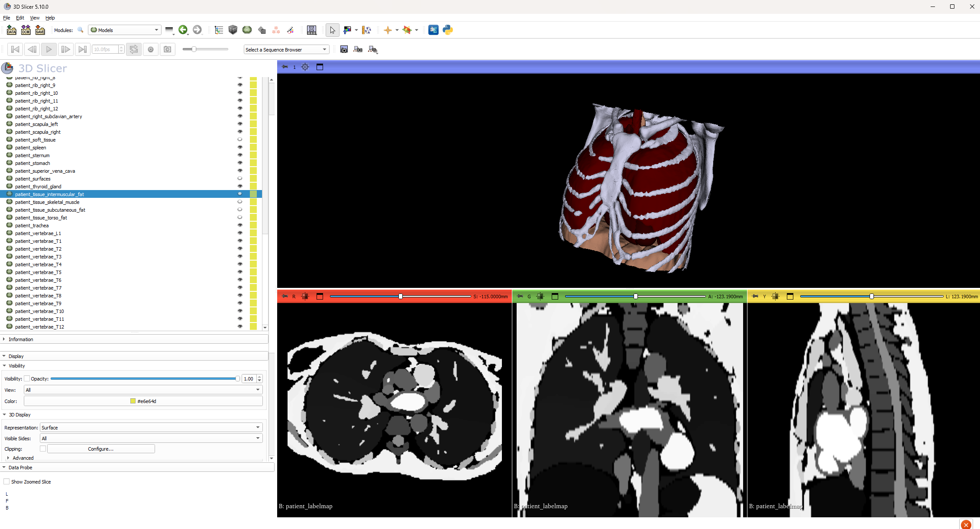This screenshot has width=980, height=529.
Task: Enable the Visibility checkbox in Display
Action: tap(27, 379)
